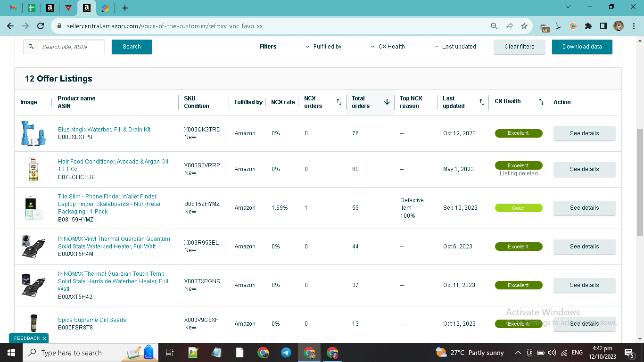Open the Chrome profile avatar
The width and height of the screenshot is (644, 362).
point(619,26)
